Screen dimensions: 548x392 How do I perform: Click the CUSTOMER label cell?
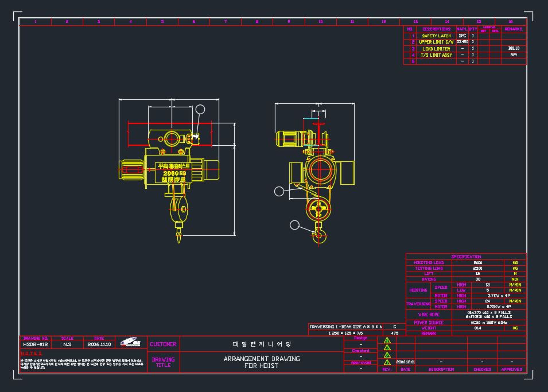coord(163,344)
